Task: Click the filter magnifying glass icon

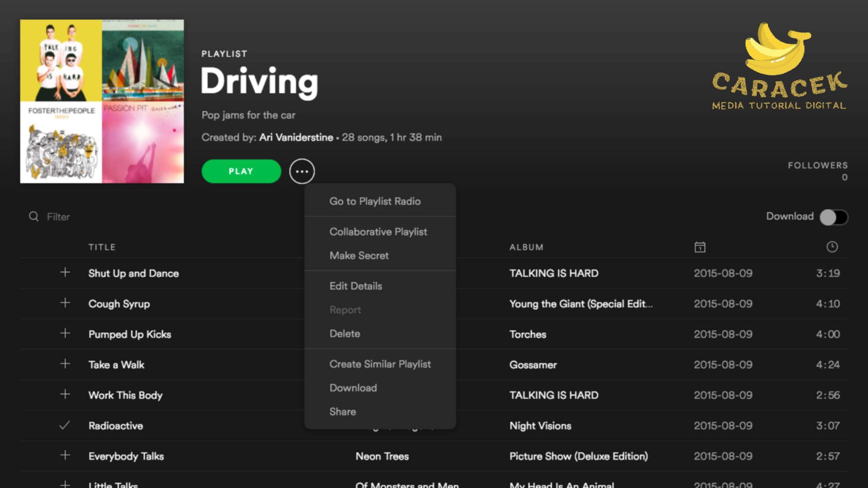Action: (34, 216)
